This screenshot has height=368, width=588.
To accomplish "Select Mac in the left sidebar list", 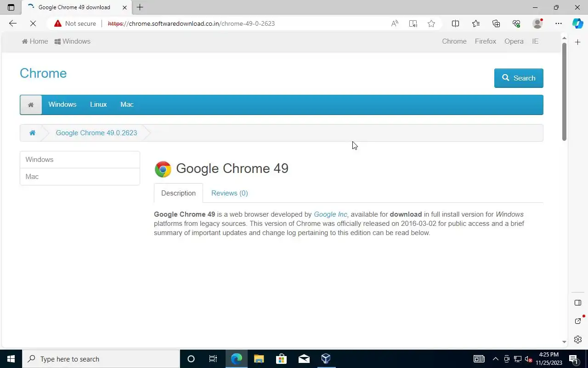I will (80, 177).
